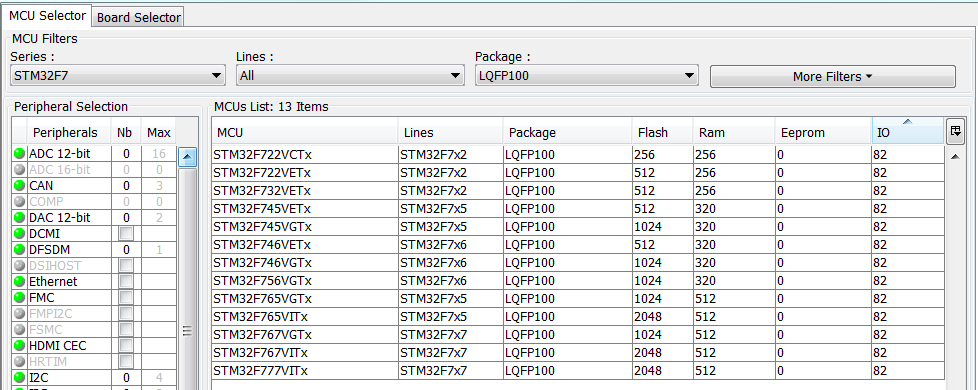The width and height of the screenshot is (978, 390).
Task: Click green dot beside HDMI CEC
Action: coord(19,345)
